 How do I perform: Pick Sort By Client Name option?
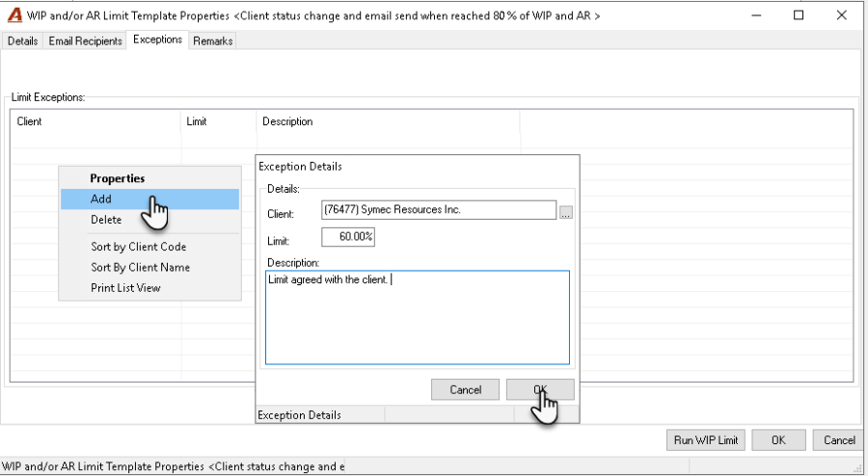coord(140,267)
